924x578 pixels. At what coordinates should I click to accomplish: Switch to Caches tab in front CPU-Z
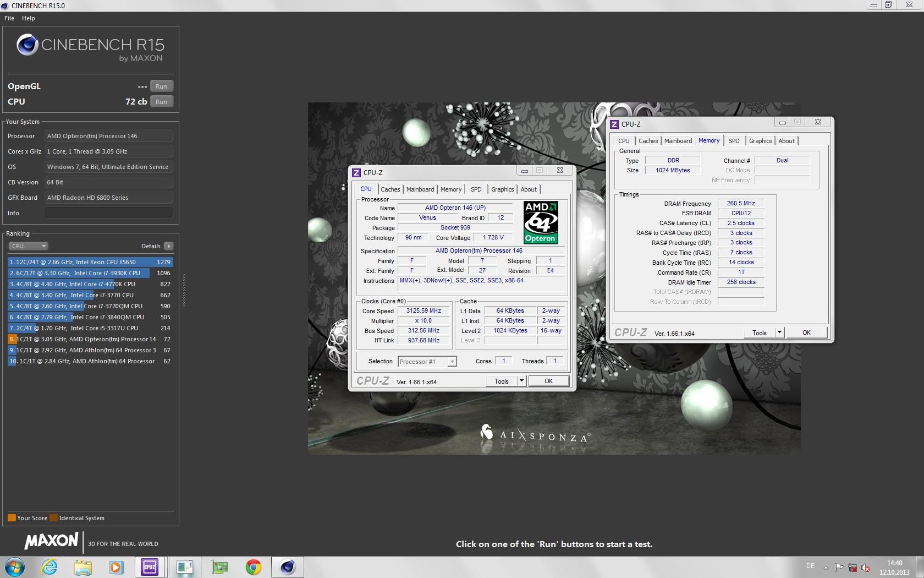coord(391,189)
